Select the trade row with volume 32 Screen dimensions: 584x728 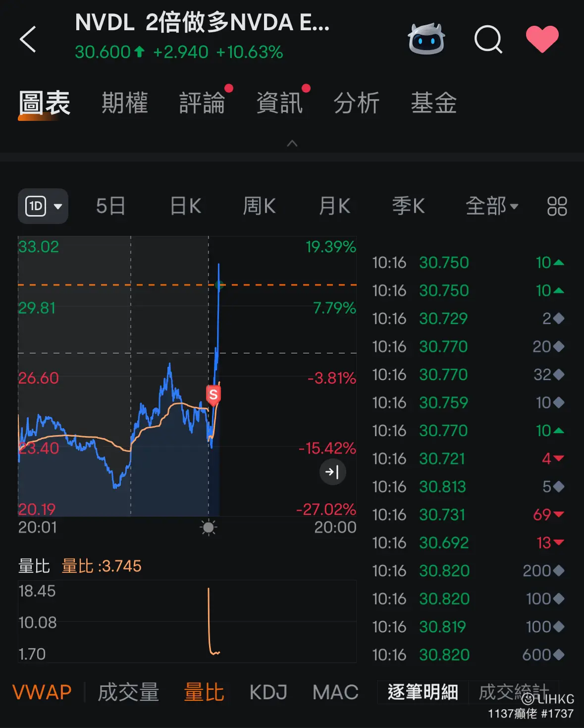[468, 375]
